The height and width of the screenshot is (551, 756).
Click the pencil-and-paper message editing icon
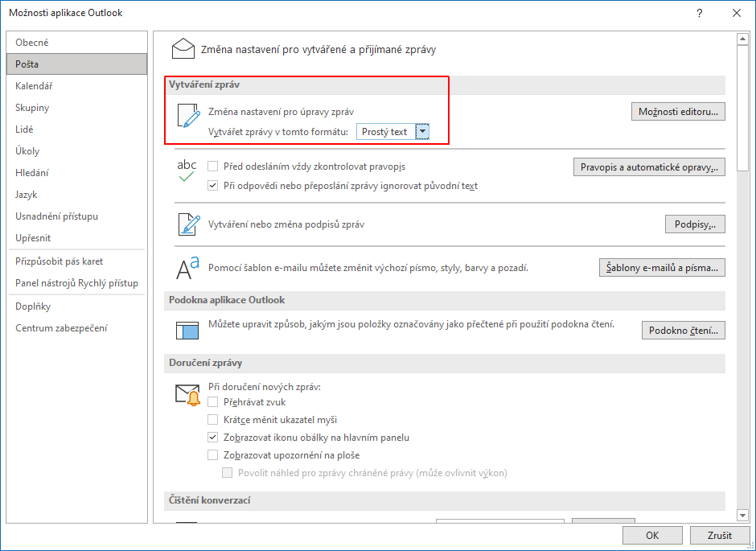tap(187, 117)
